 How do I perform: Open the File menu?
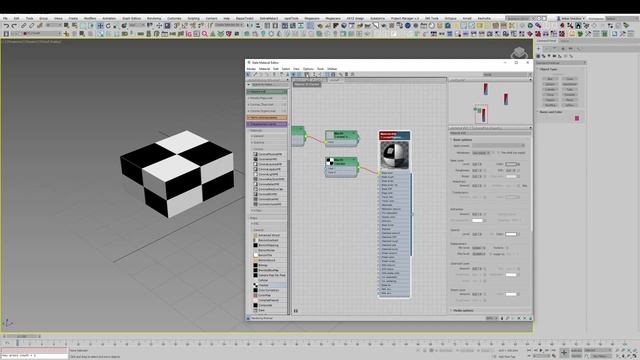5,18
